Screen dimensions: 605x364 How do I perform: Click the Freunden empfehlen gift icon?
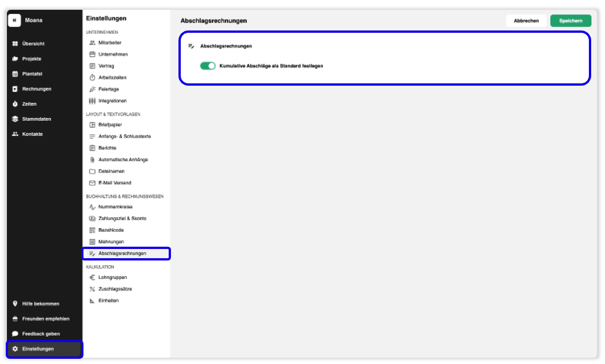[x=15, y=319]
